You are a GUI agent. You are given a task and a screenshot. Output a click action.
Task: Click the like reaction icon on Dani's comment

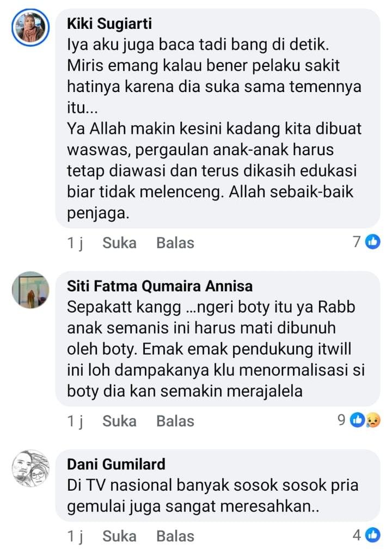coord(372,535)
